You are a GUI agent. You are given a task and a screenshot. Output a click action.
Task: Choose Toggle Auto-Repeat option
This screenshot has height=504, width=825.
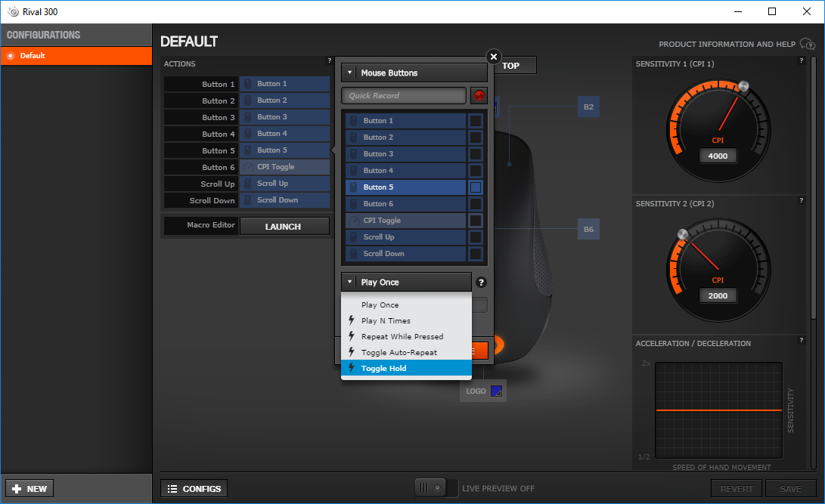406,352
